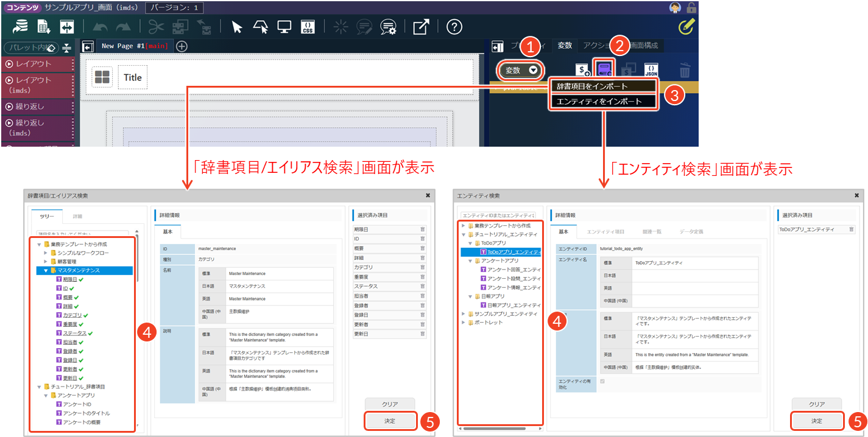Click the entity tree horizontal scrollbar

click(499, 428)
